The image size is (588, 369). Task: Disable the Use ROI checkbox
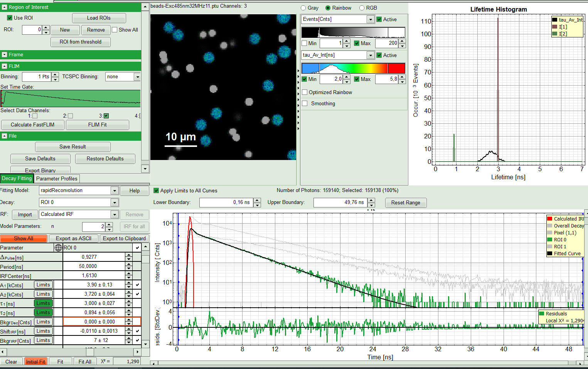pos(10,18)
